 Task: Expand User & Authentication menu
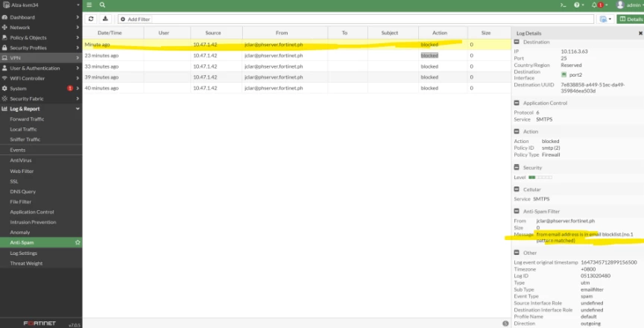(41, 68)
